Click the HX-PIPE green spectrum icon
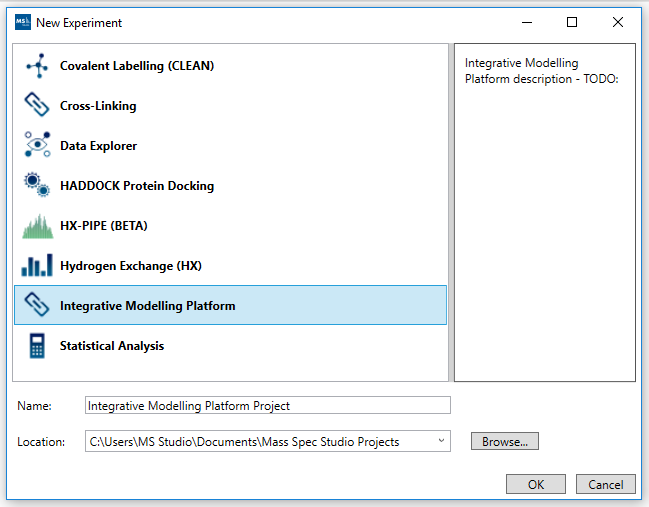Image resolution: width=649 pixels, height=507 pixels. click(x=38, y=226)
